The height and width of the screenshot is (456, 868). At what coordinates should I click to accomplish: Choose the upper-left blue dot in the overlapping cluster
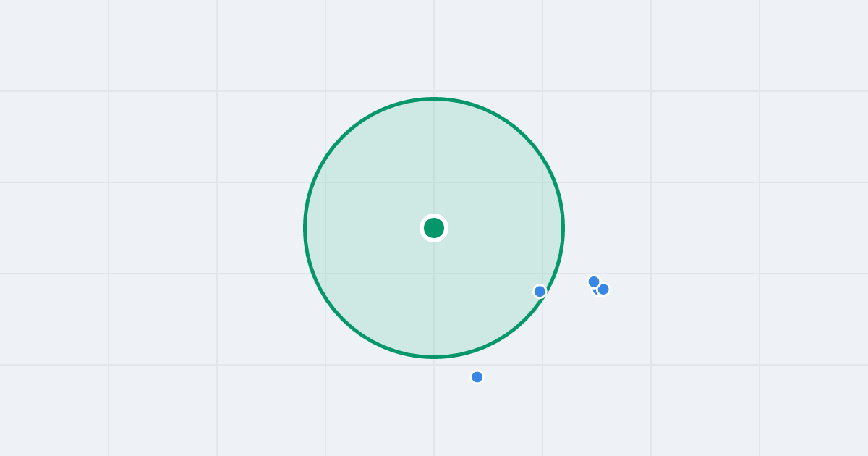click(x=594, y=282)
